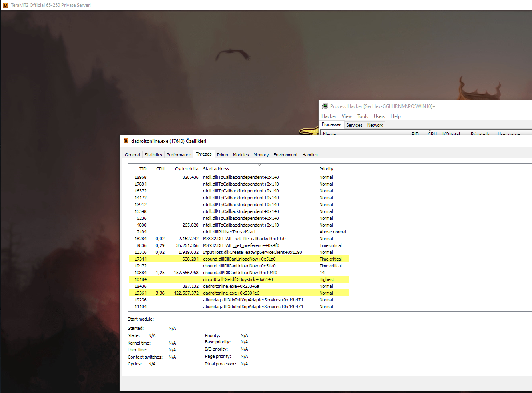Click the Process Hacker title bar icon
532x393 pixels.
[x=325, y=106]
